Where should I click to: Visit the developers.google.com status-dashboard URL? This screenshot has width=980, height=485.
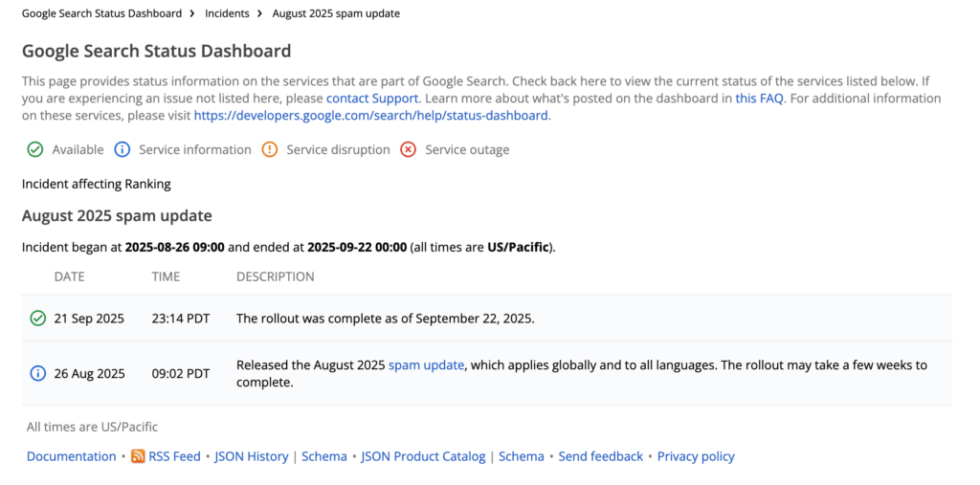371,115
